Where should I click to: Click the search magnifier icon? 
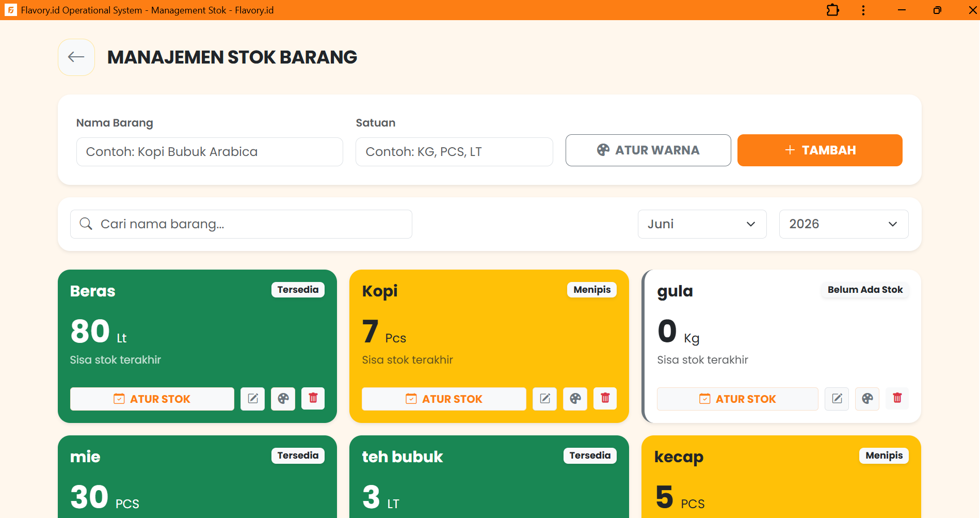tap(86, 224)
